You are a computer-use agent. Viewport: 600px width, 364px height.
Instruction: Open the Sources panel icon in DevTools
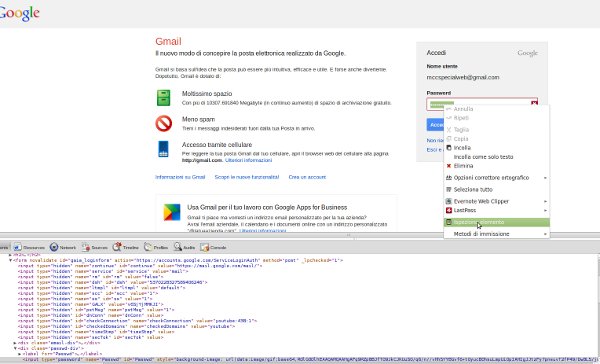pos(86,247)
